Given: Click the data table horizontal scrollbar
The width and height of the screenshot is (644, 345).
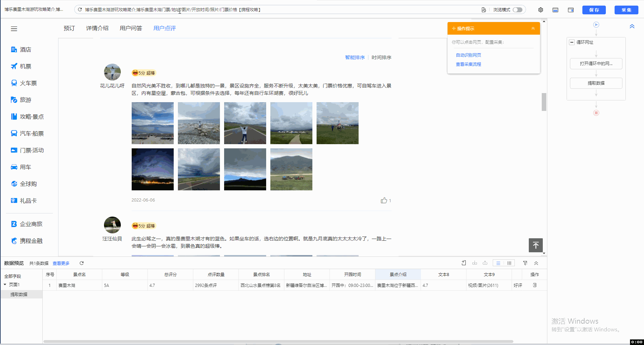Looking at the screenshot, I should point(278,341).
